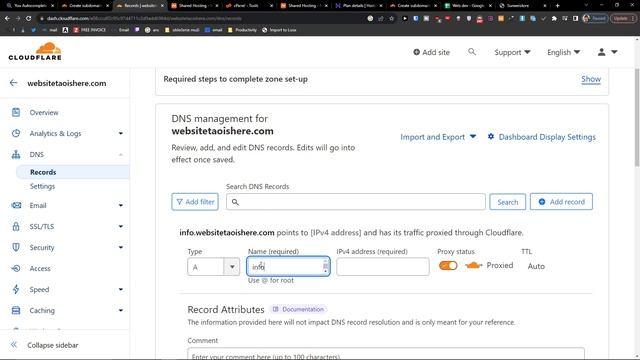Image resolution: width=640 pixels, height=360 pixels.
Task: Open the Access page
Action: [40, 268]
